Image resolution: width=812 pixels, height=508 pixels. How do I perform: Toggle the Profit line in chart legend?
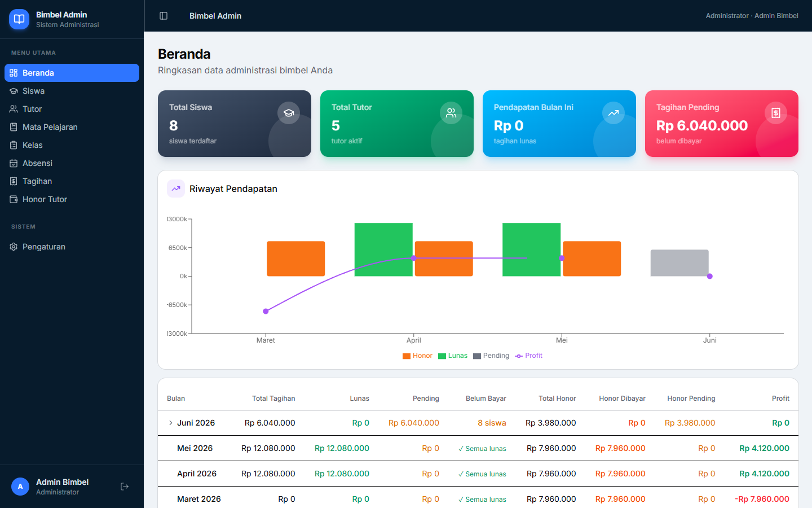[528, 356]
